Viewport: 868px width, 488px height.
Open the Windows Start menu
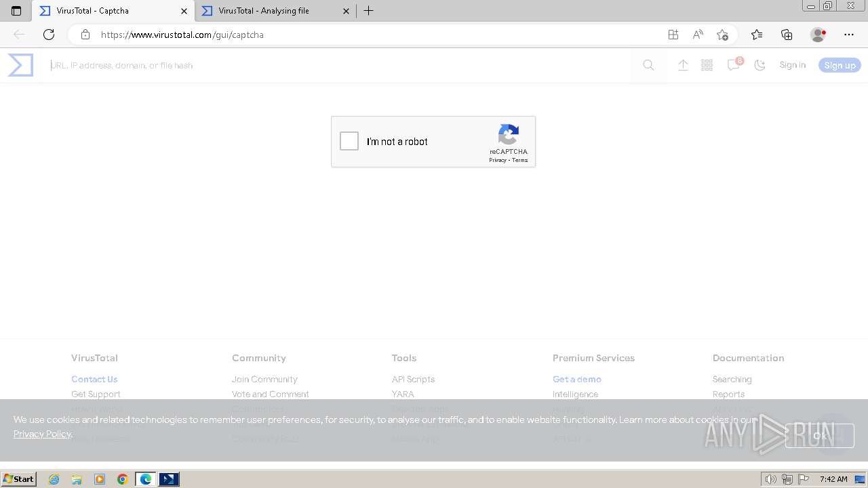[19, 479]
